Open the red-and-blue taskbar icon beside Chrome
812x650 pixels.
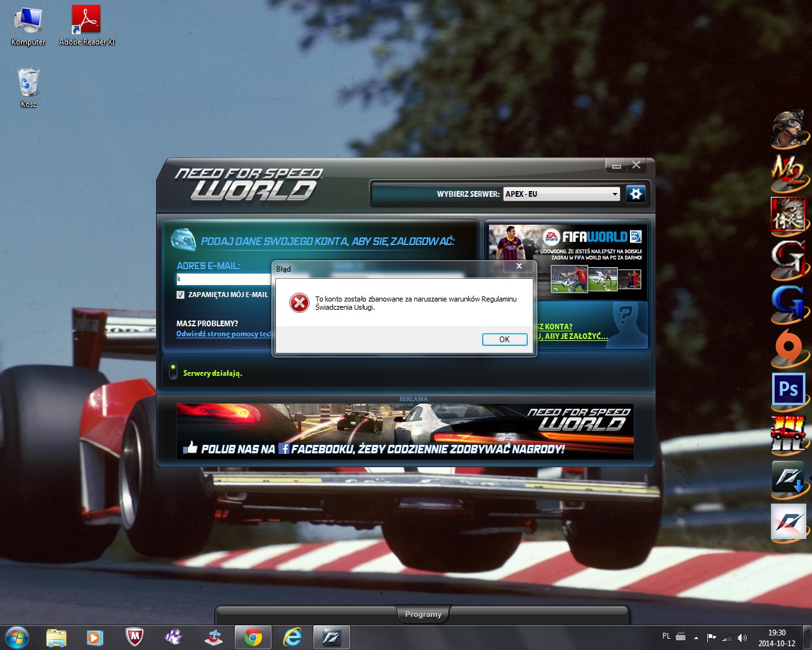(213, 637)
